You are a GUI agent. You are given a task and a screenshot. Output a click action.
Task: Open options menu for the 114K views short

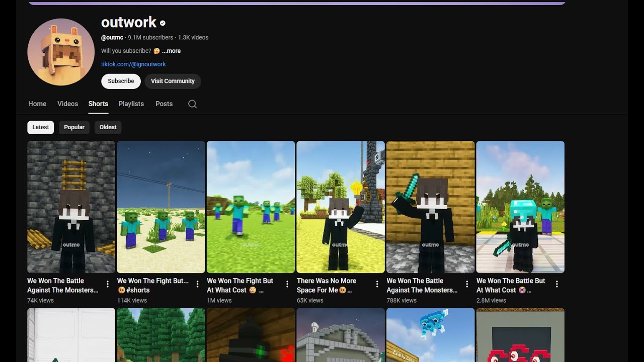tap(197, 284)
